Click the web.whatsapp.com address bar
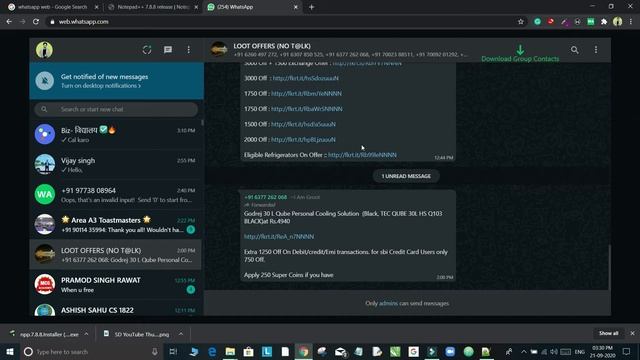This screenshot has height=360, width=640. (282, 22)
